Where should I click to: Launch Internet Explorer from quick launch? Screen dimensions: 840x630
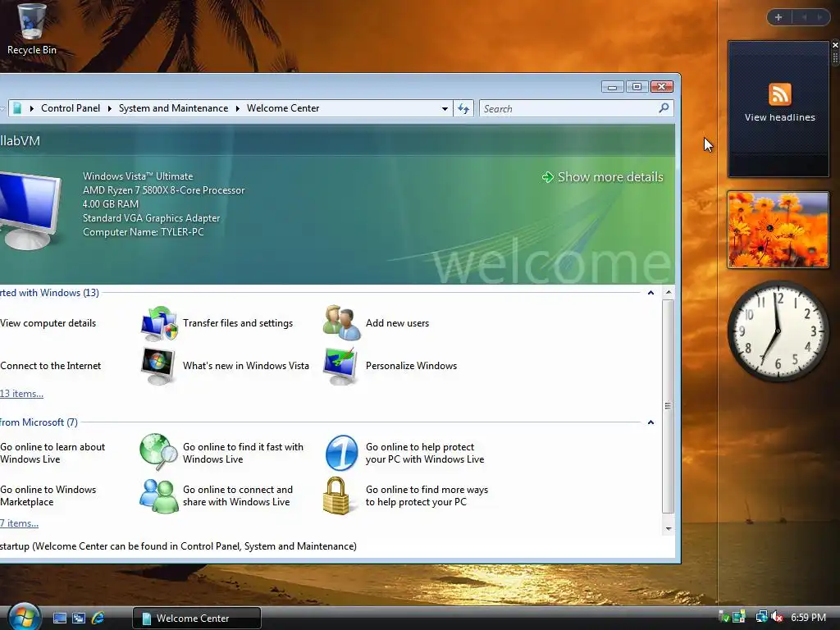(x=98, y=619)
